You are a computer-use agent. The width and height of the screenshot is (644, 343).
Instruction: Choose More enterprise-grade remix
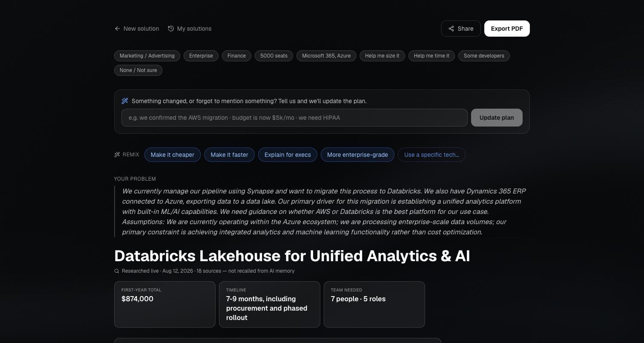click(x=357, y=155)
